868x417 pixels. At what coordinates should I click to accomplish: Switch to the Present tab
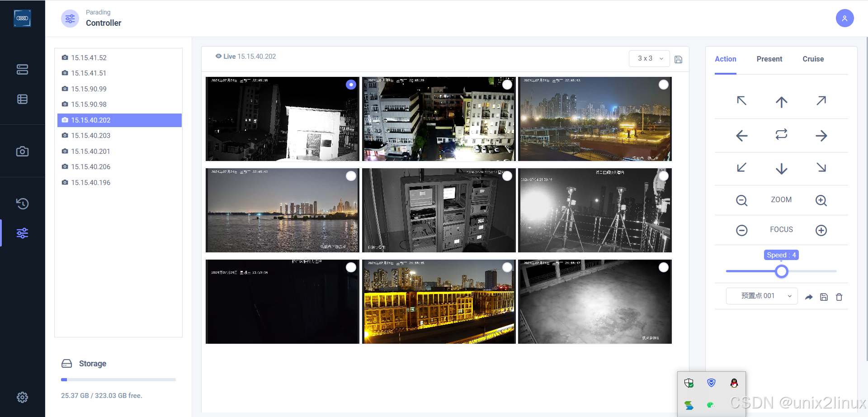769,59
